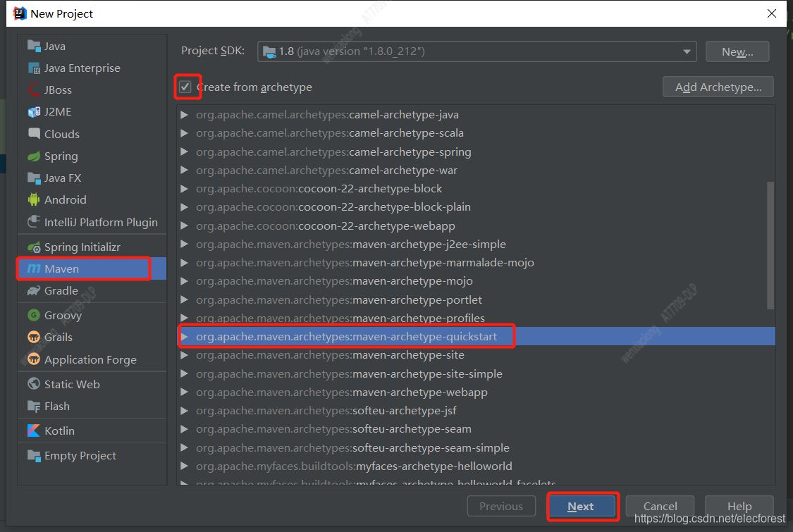The image size is (793, 532).
Task: Select the Application Forge icon
Action: pos(34,359)
